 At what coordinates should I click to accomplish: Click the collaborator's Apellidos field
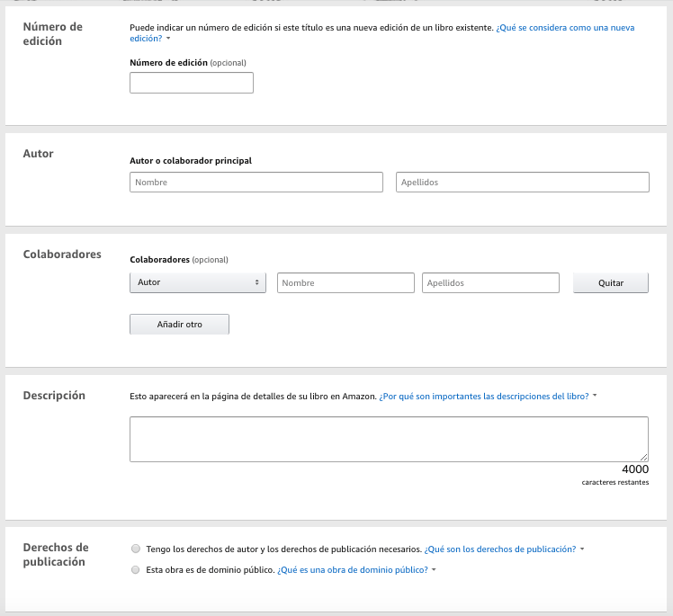[490, 282]
